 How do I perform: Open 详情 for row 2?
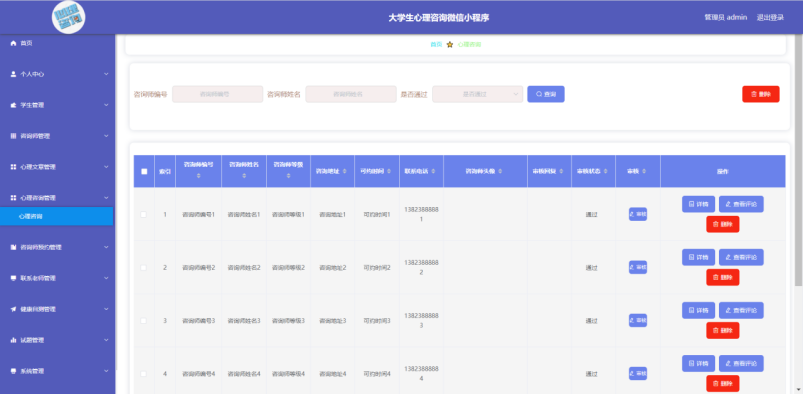pos(698,257)
